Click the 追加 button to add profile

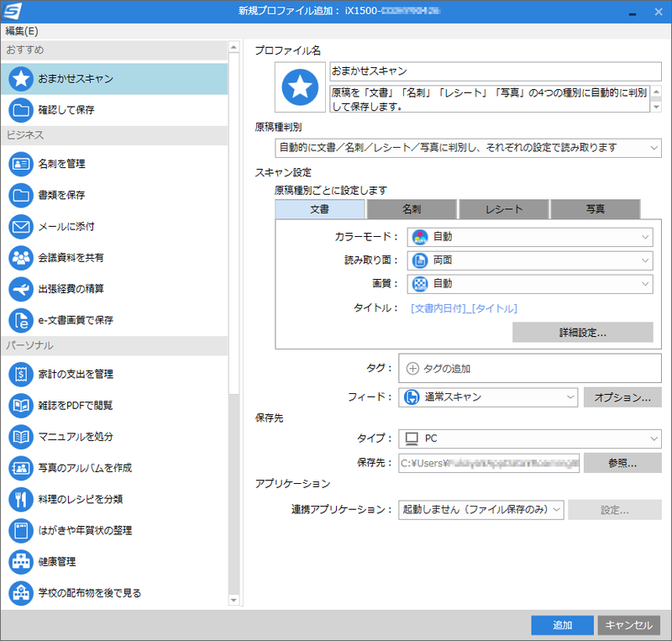coord(561,625)
